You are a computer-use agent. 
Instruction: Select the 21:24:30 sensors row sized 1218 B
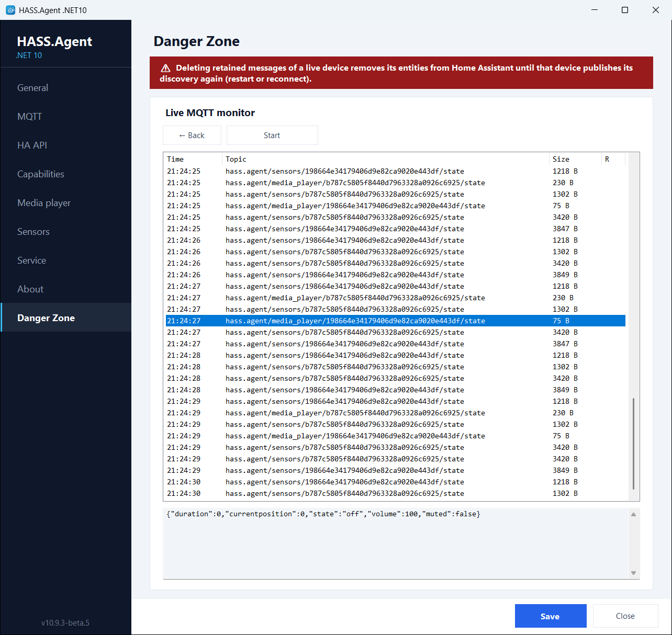(396, 482)
